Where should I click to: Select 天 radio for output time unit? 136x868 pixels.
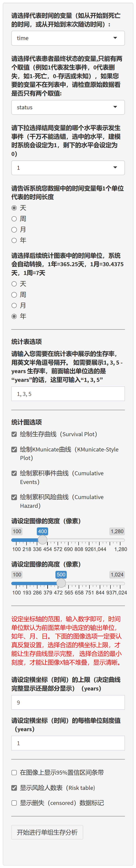(x=14, y=284)
